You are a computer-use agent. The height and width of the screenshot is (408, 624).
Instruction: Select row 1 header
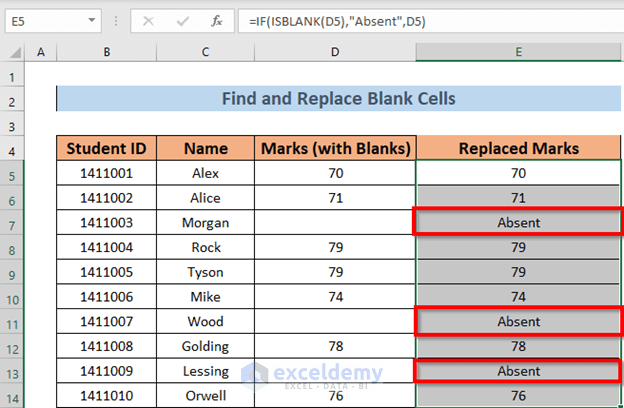point(12,73)
